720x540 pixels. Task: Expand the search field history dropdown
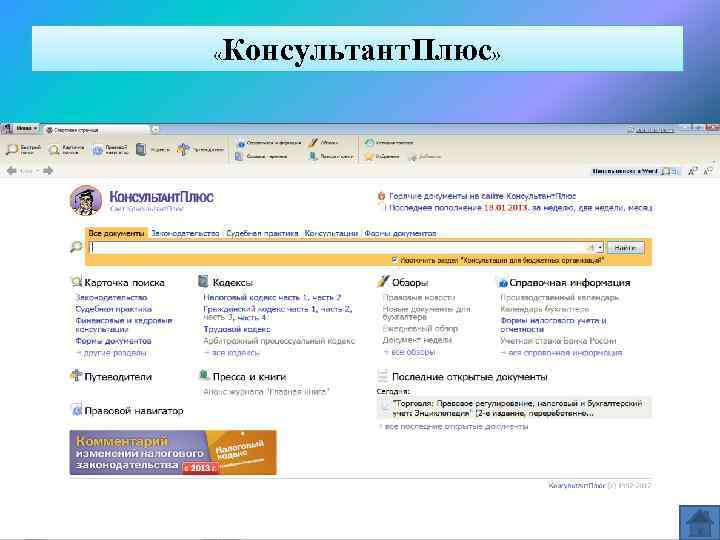coord(600,248)
